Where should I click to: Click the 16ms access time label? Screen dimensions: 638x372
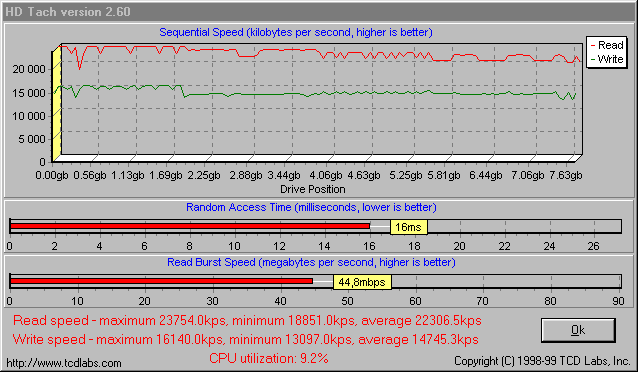409,227
